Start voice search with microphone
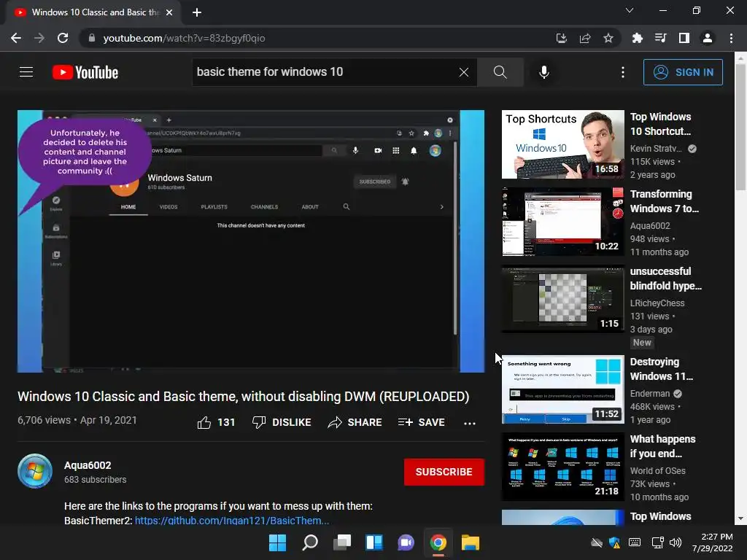 [x=544, y=72]
